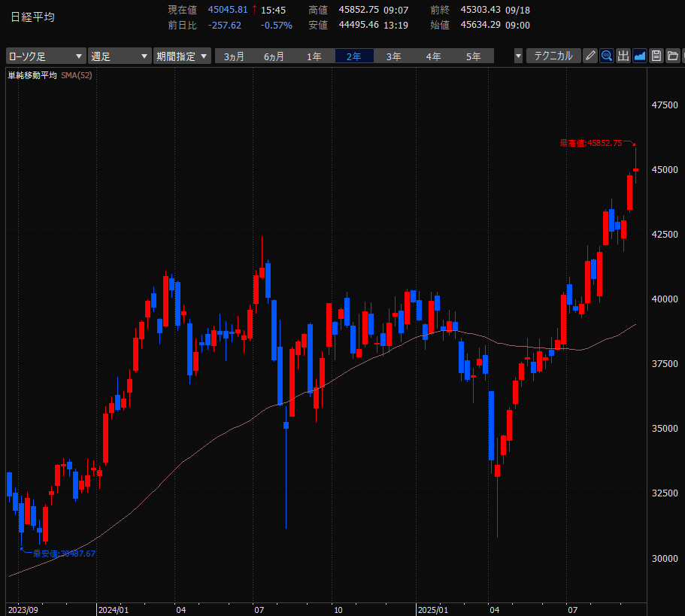
Task: Click the 42500 price axis label
Action: pyautogui.click(x=665, y=234)
